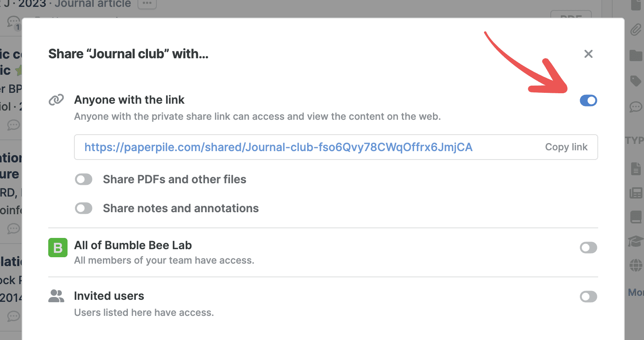The height and width of the screenshot is (340, 644).
Task: Select the folder icon in right sidebar
Action: [636, 55]
